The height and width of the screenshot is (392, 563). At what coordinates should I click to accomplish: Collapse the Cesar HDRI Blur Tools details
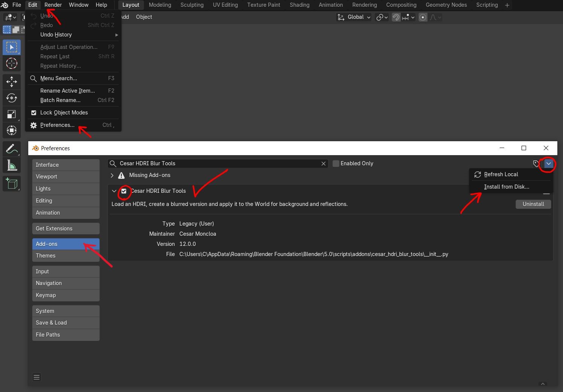coord(114,191)
